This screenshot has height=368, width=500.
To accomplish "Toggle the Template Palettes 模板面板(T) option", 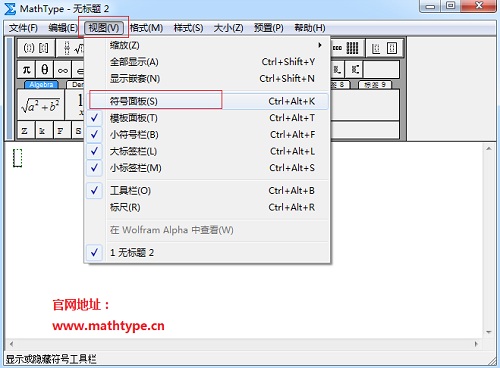I will (x=208, y=118).
